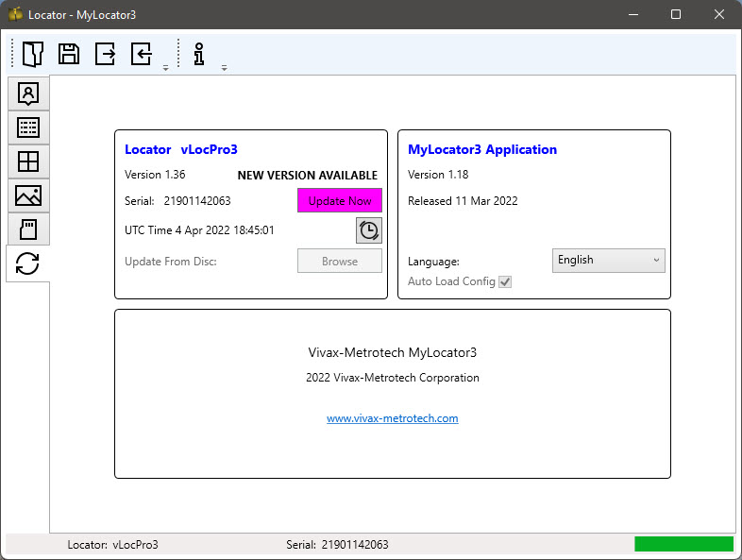
Task: Open the picture sidebar tab
Action: coord(28,195)
